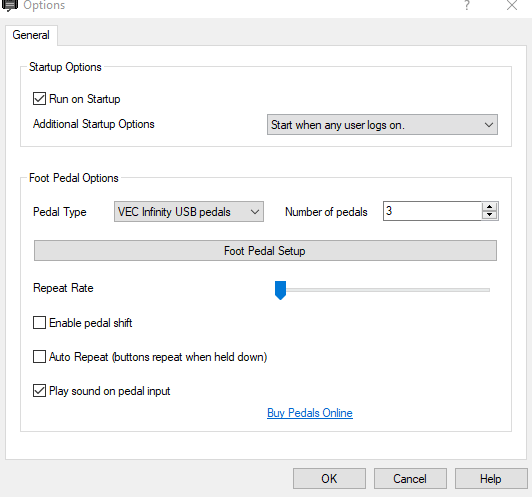The width and height of the screenshot is (532, 497).
Task: Decrease number of pedals with down arrow
Action: pos(489,215)
